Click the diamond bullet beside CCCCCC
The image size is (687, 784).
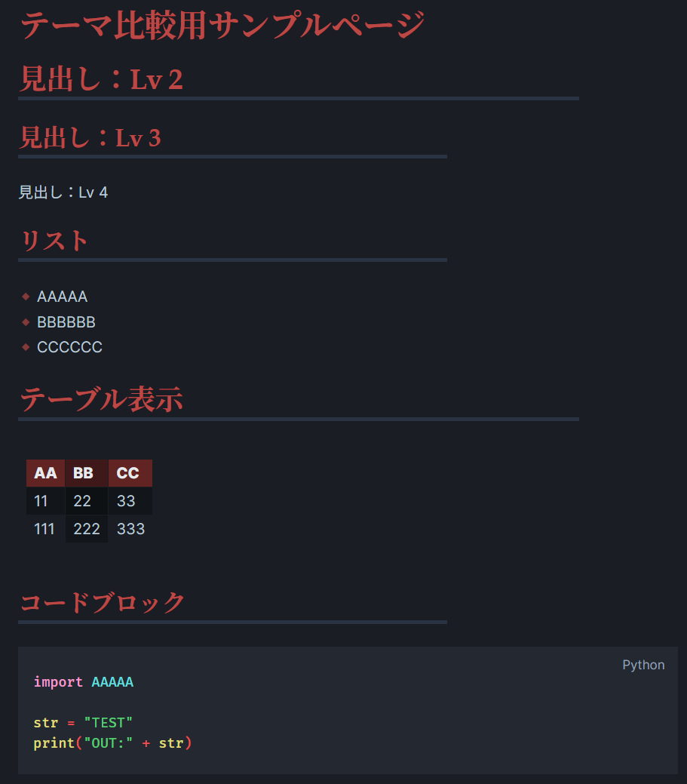tap(26, 347)
